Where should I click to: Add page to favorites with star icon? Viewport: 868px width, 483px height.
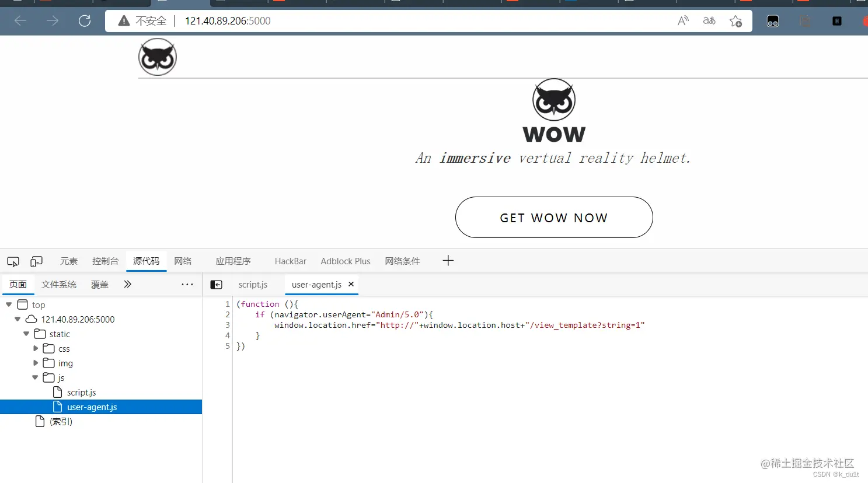click(x=735, y=22)
